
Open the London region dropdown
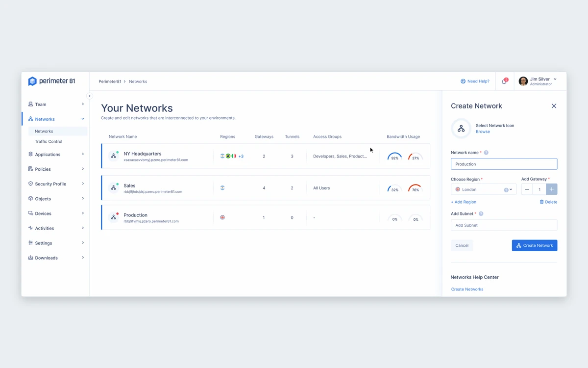coord(484,189)
